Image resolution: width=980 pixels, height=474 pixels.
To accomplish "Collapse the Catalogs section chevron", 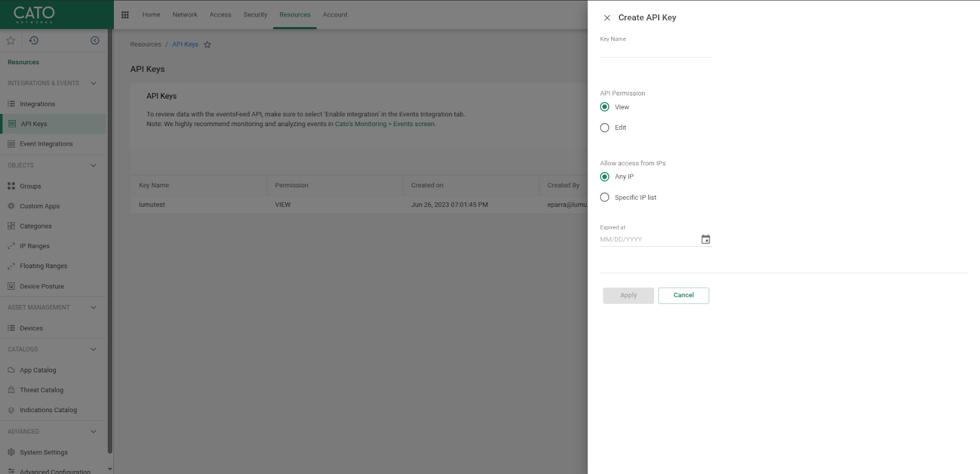I will (93, 349).
